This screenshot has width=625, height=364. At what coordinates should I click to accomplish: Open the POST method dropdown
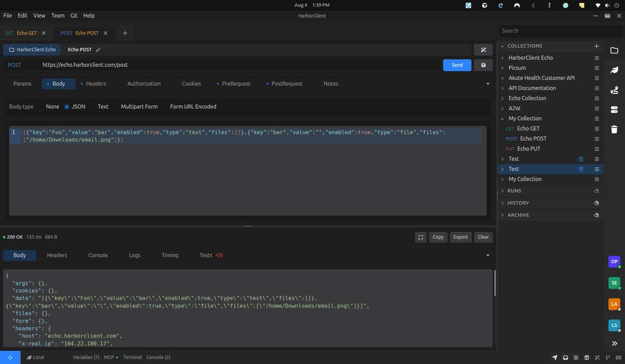pos(21,65)
